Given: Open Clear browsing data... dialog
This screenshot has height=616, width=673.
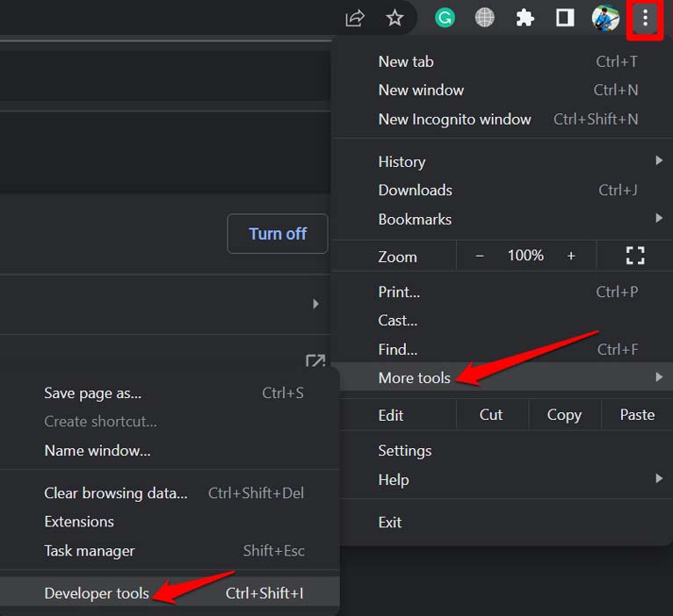Looking at the screenshot, I should coord(170,493).
